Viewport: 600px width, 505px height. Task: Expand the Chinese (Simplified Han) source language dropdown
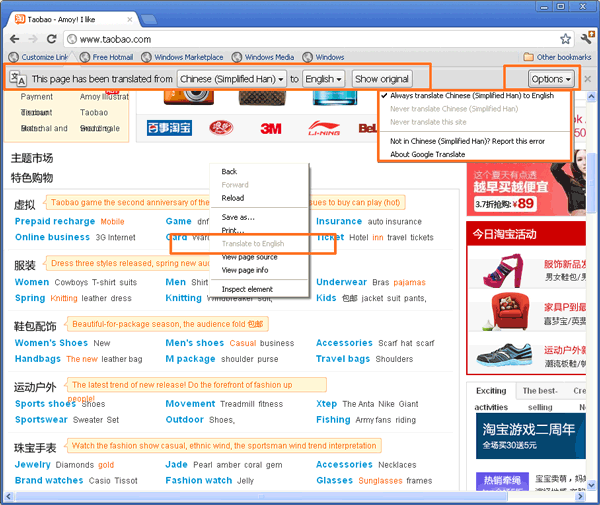233,78
